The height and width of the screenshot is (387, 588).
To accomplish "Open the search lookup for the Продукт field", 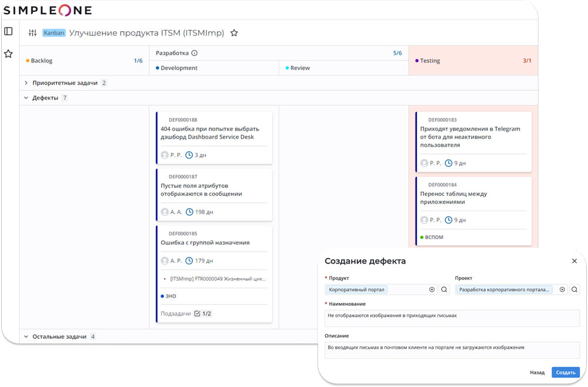I will click(444, 289).
